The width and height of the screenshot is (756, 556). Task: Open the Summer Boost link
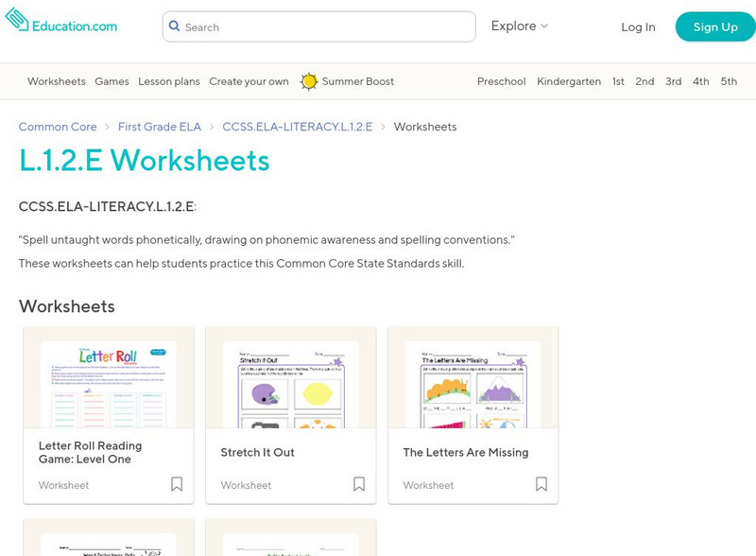click(358, 81)
